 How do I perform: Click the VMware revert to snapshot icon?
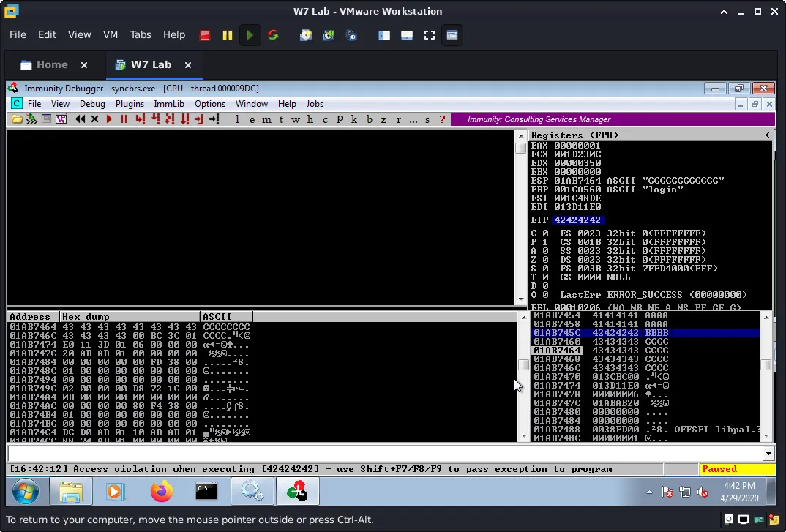pyautogui.click(x=329, y=35)
